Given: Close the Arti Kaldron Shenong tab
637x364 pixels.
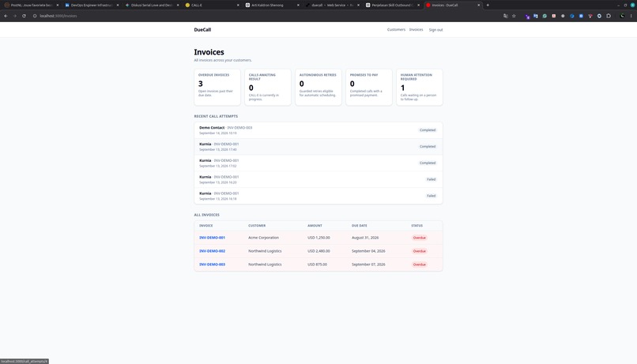Looking at the screenshot, I should point(298,6).
